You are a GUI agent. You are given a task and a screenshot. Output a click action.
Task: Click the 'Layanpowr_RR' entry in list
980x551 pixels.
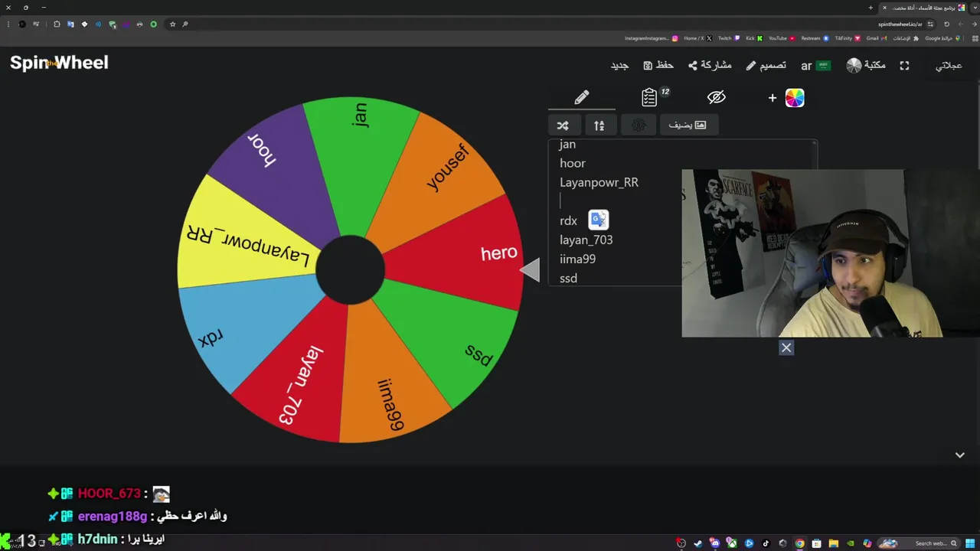click(599, 182)
